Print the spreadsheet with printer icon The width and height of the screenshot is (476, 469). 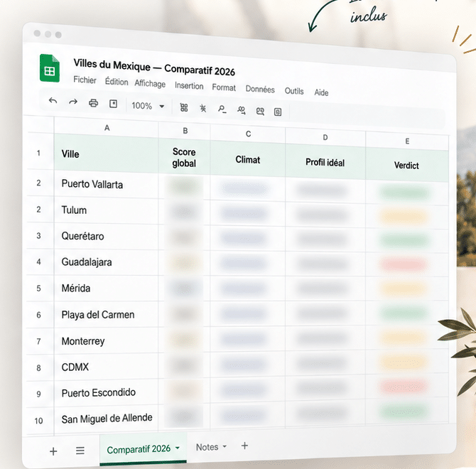coord(93,103)
